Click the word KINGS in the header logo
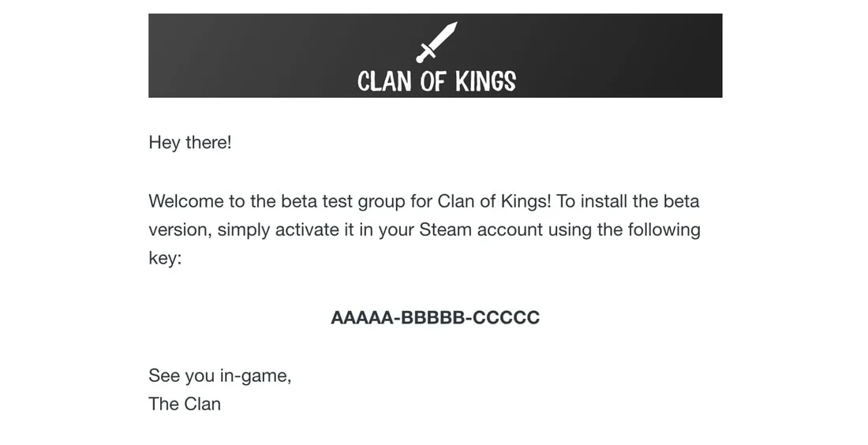This screenshot has width=868, height=445. 485,80
